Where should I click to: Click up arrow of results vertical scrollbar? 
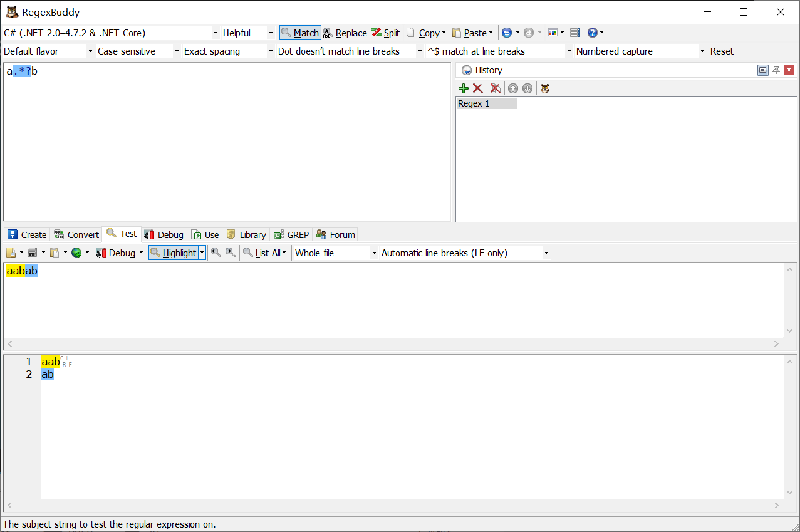click(x=789, y=362)
